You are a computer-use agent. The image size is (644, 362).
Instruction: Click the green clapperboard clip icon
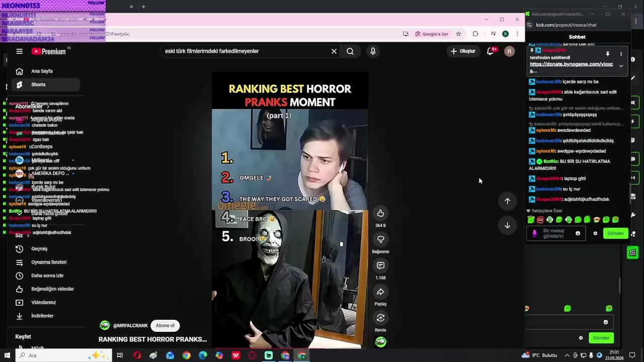point(632,252)
